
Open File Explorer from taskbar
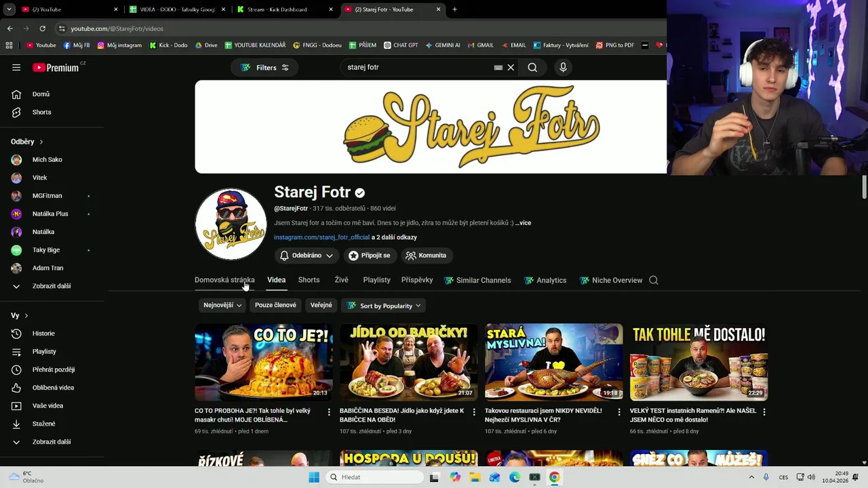pyautogui.click(x=475, y=477)
